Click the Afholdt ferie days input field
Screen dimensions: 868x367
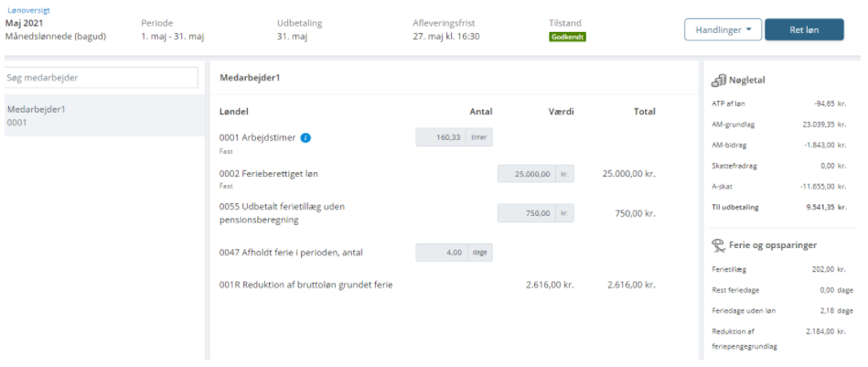click(x=441, y=252)
